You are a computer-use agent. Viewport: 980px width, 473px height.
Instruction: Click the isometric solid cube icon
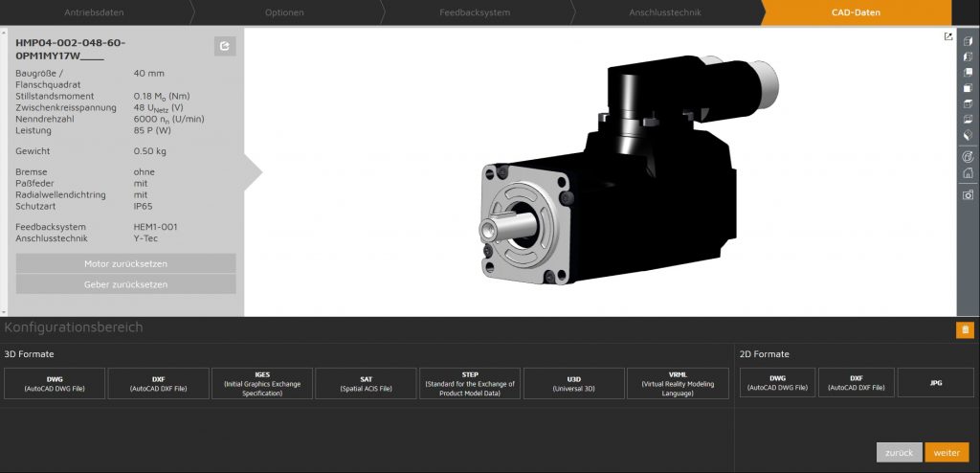coord(968,135)
